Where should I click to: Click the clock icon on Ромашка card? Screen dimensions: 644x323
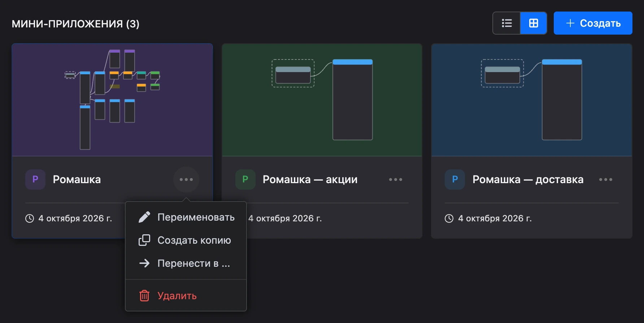pos(30,218)
